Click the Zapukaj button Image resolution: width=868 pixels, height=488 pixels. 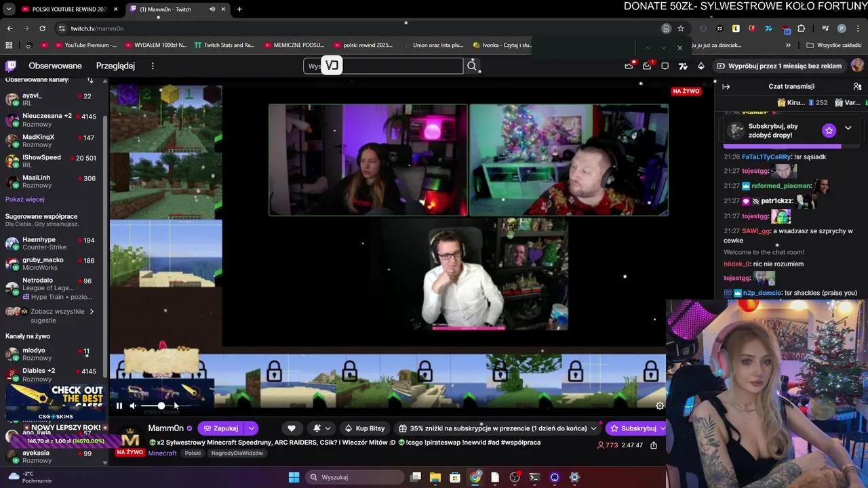[x=221, y=428]
